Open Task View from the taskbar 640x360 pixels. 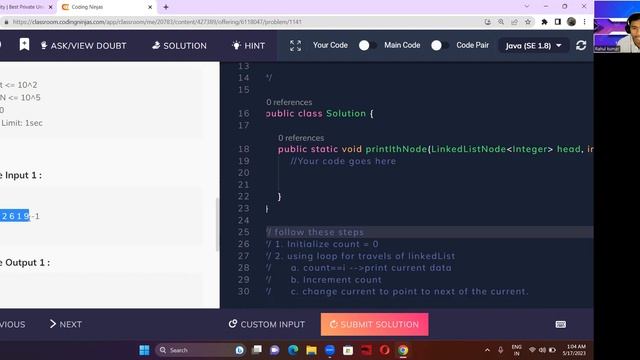coord(257,350)
